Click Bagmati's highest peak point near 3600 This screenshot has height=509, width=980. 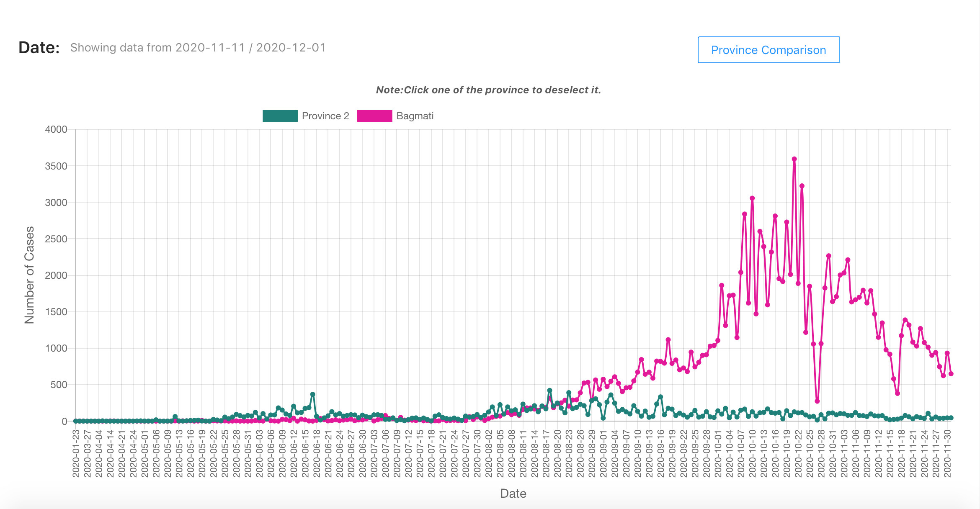(794, 159)
